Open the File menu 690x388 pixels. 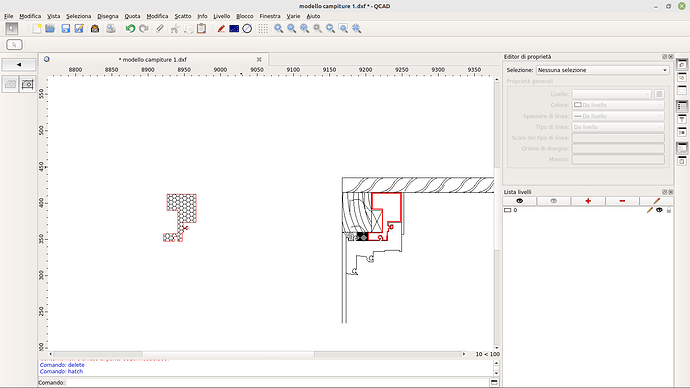point(8,16)
